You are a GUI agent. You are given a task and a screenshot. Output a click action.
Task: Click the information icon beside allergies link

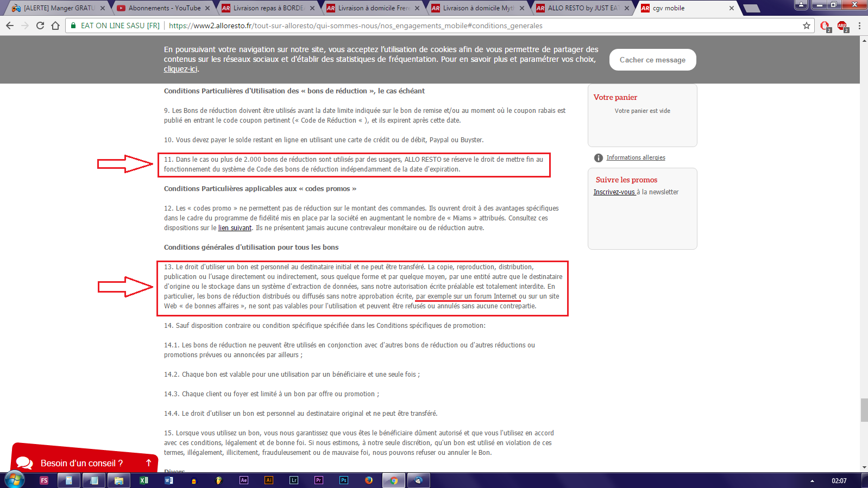(599, 158)
